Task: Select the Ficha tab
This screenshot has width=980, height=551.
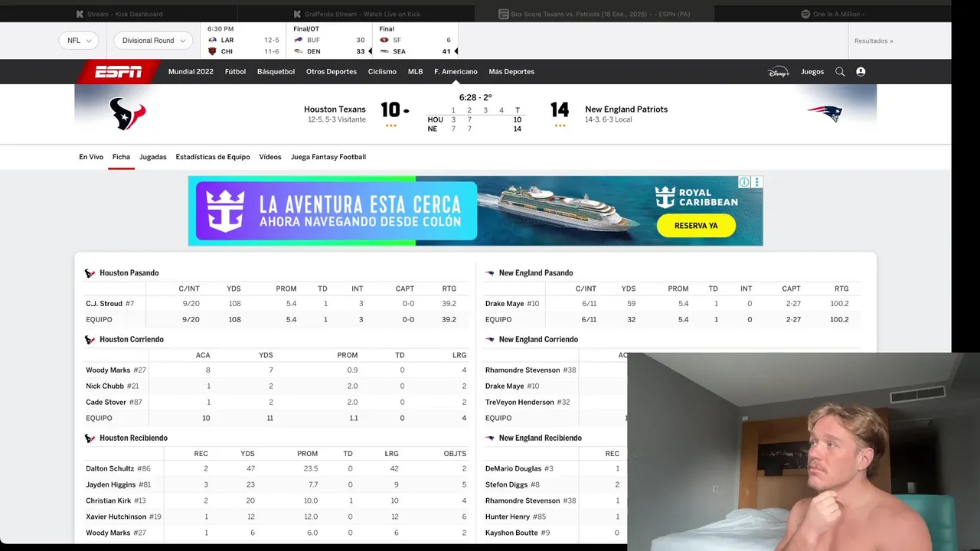Action: (x=121, y=157)
